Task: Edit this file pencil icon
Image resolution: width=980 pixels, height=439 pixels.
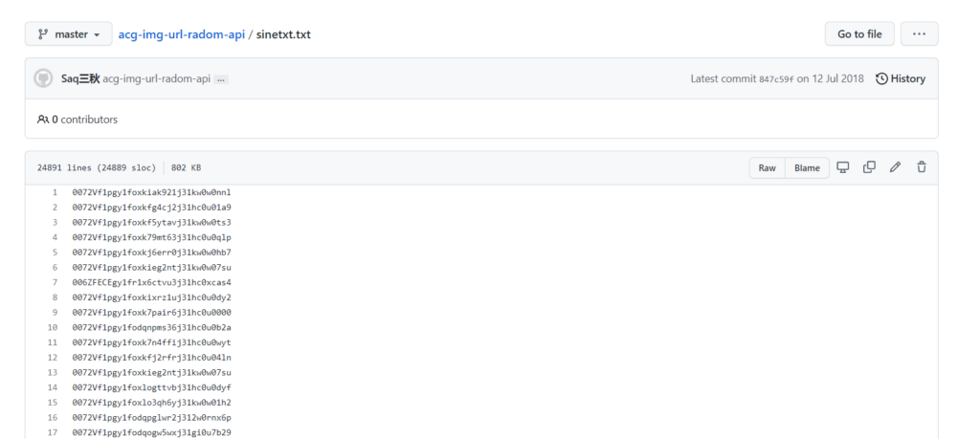Action: tap(895, 166)
